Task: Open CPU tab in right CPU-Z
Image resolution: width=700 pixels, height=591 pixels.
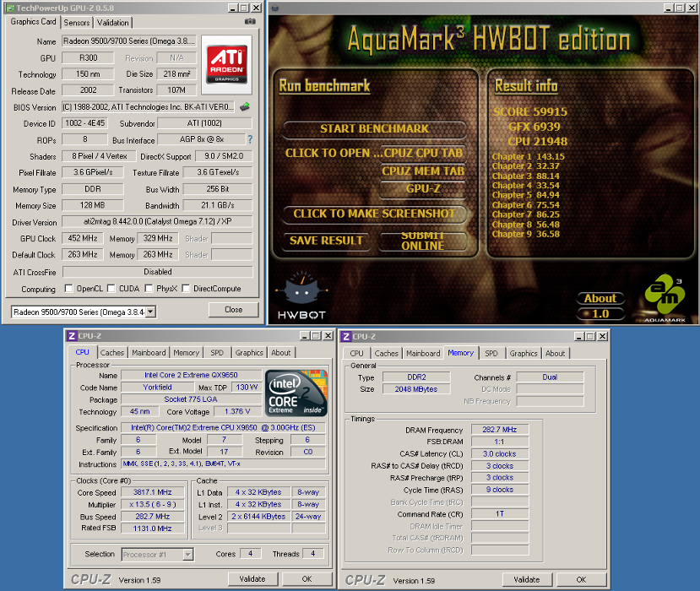Action: [x=356, y=354]
